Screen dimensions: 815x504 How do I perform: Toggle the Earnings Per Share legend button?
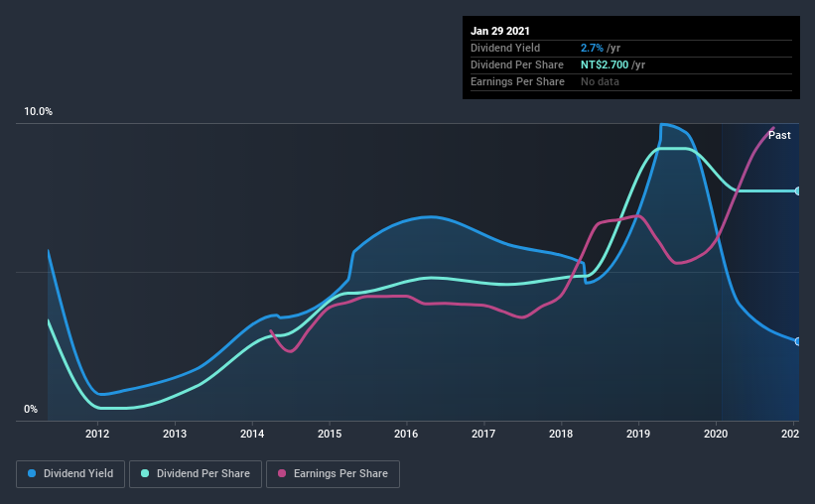(333, 474)
